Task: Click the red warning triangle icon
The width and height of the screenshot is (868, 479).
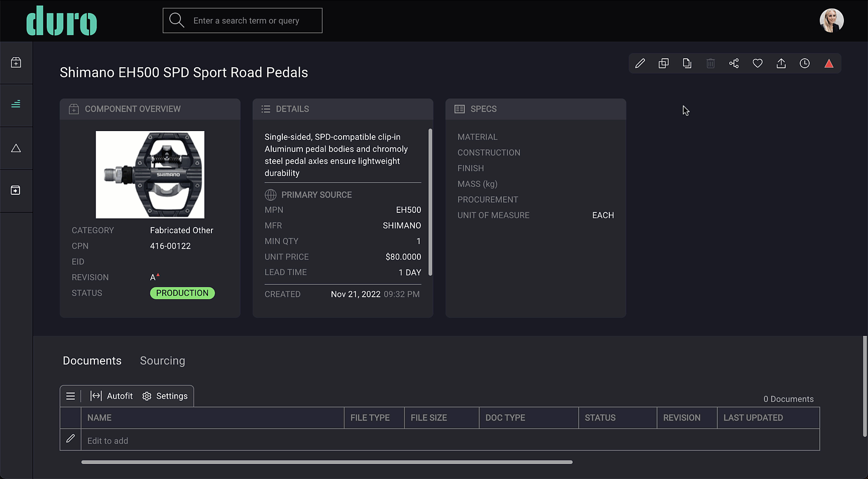Action: [829, 63]
